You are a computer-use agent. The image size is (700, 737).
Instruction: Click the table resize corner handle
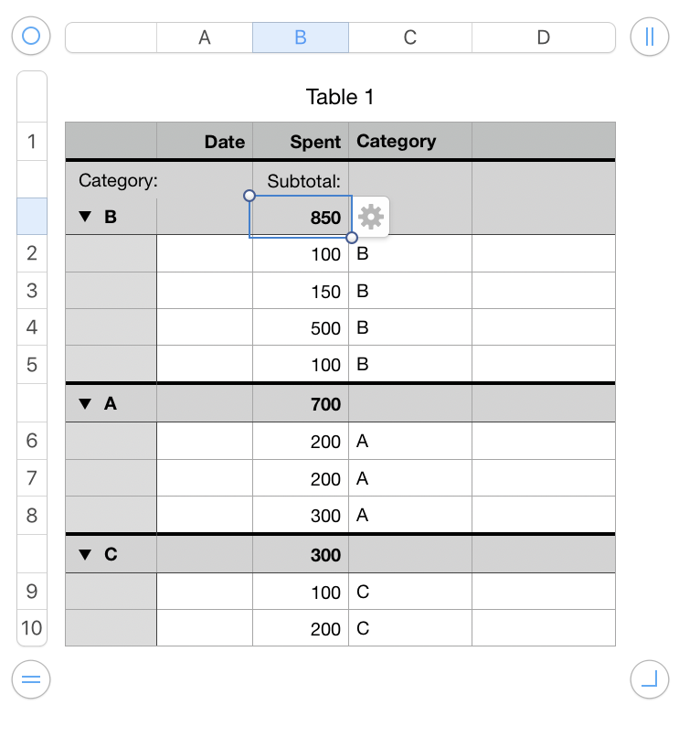click(x=649, y=679)
